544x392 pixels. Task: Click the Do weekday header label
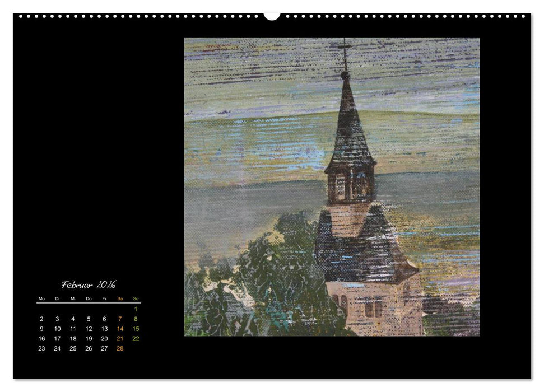pos(88,299)
